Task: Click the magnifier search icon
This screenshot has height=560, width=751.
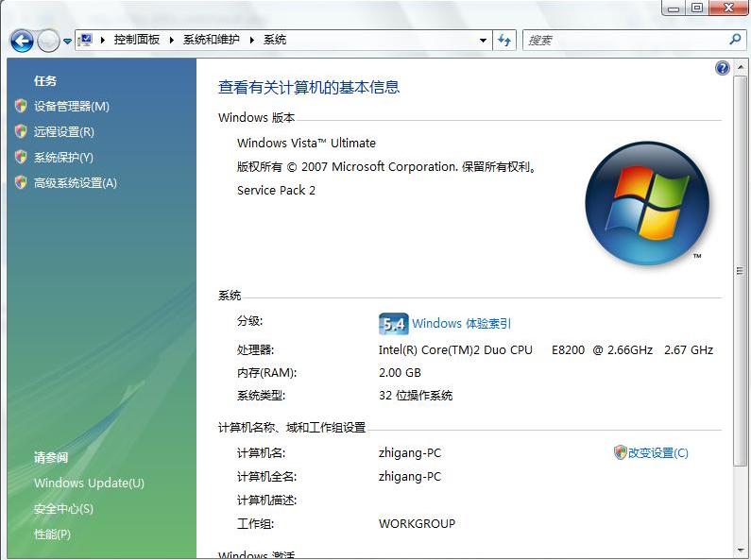Action: click(x=735, y=40)
